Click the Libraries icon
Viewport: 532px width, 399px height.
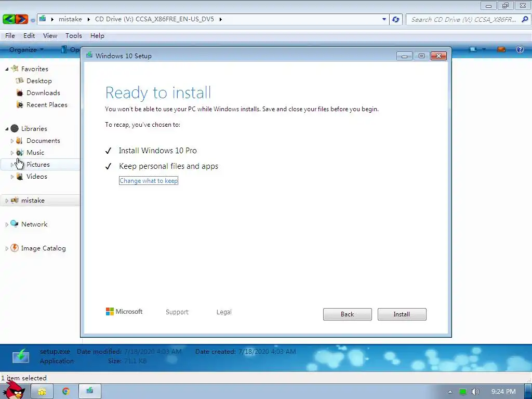coord(15,128)
